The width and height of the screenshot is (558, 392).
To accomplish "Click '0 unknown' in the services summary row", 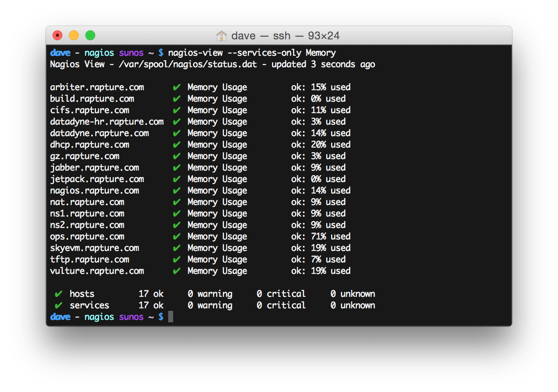I will point(353,305).
